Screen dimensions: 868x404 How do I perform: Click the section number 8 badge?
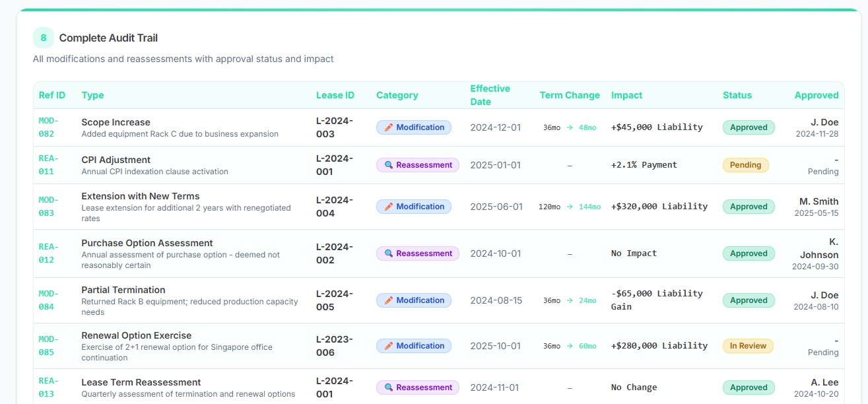point(44,38)
